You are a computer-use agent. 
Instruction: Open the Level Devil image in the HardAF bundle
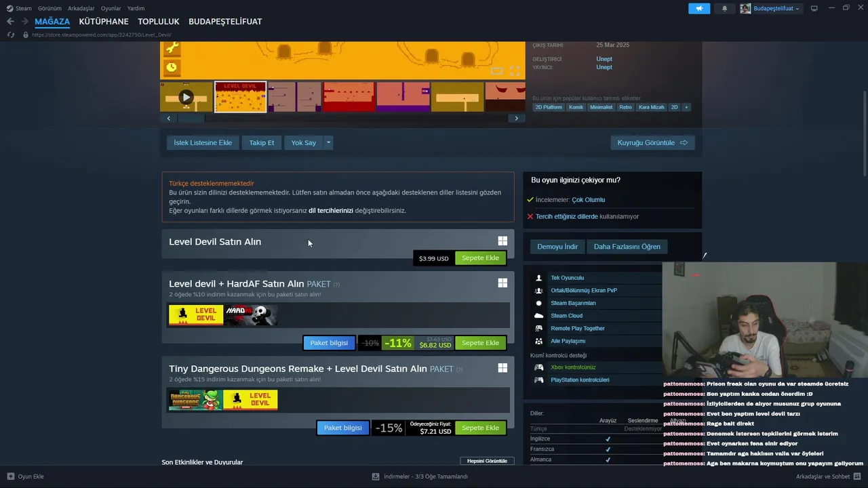click(196, 315)
